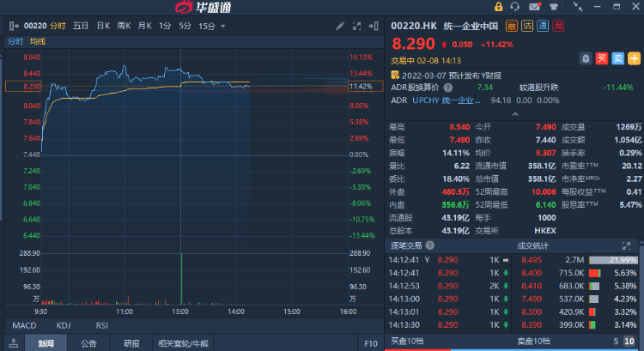The width and height of the screenshot is (644, 351).
Task: Click the 买盘10档 label
Action: (x=407, y=342)
